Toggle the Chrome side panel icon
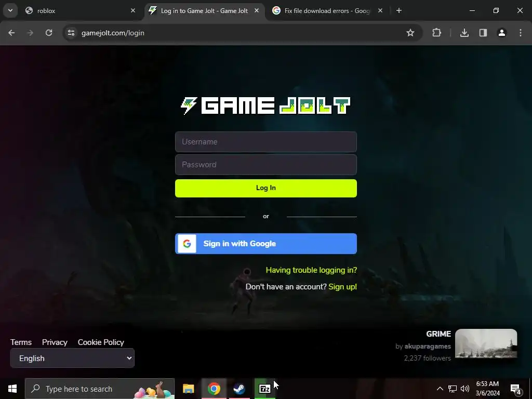Screen dimensions: 532x399 [x=483, y=33]
